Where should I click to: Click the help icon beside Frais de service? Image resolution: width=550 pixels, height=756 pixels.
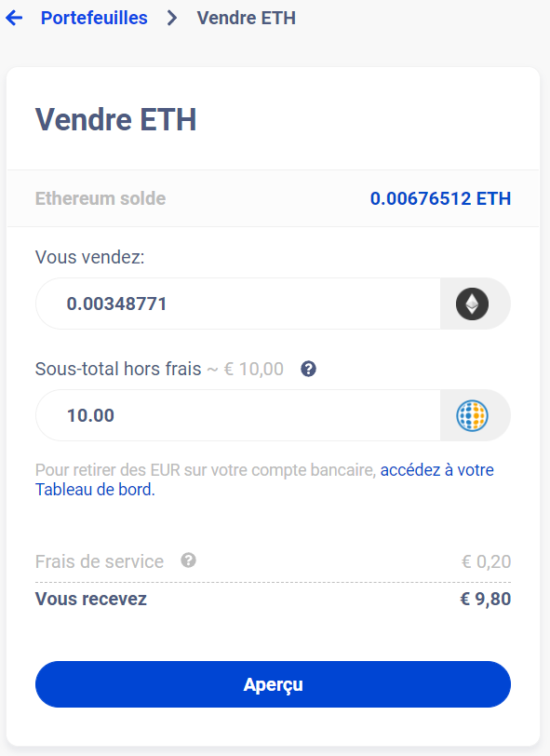189,560
